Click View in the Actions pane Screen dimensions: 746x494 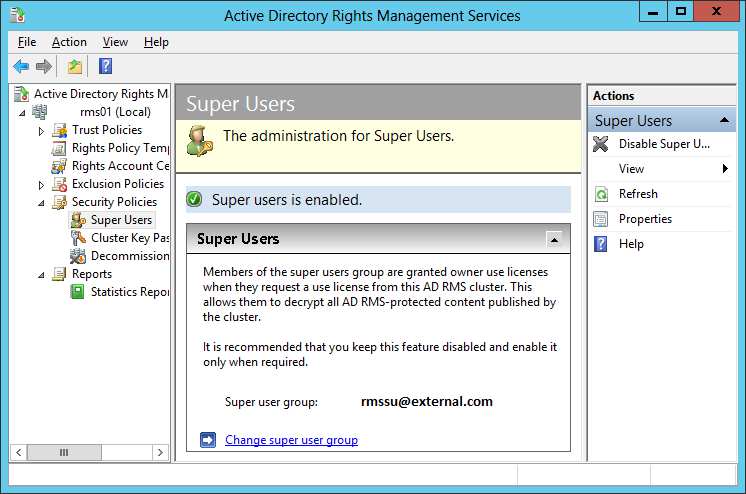pyautogui.click(x=631, y=168)
